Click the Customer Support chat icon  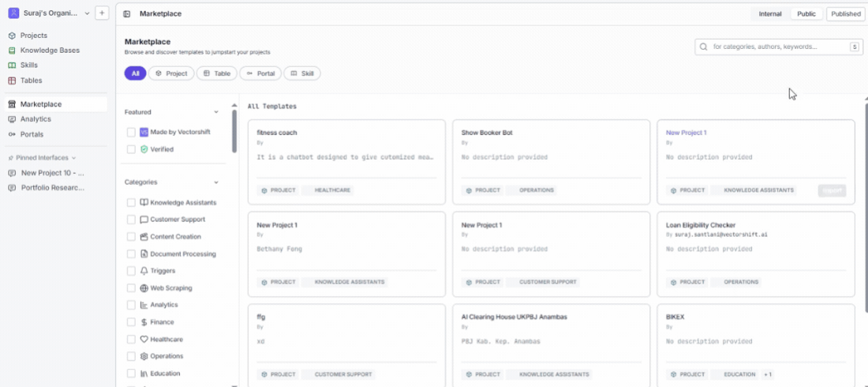click(x=144, y=220)
